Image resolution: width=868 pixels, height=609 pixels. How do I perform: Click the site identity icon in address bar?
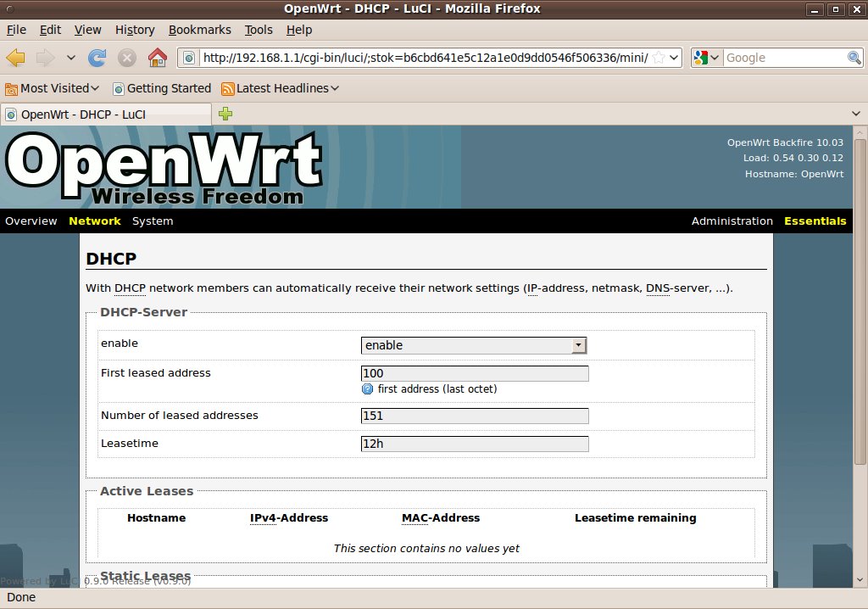click(x=189, y=58)
